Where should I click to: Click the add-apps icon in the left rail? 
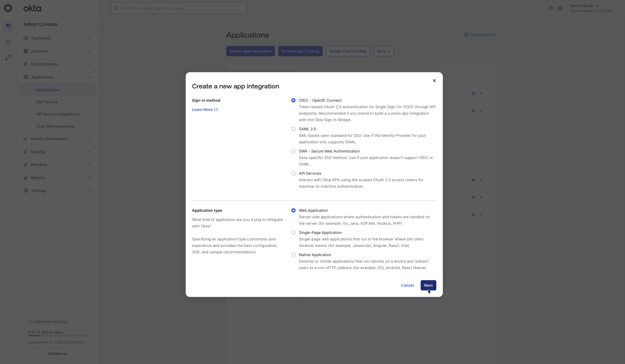click(x=8, y=42)
